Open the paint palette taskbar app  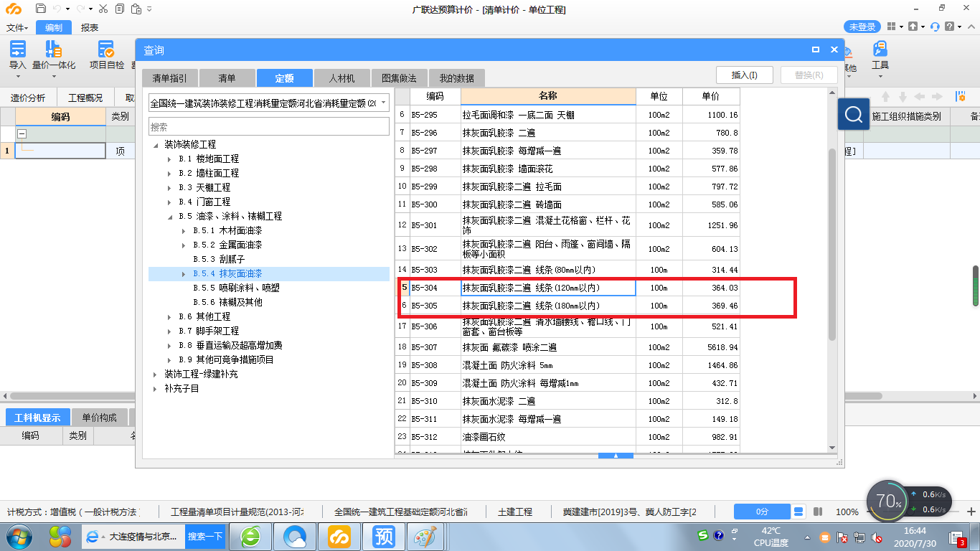pos(425,537)
